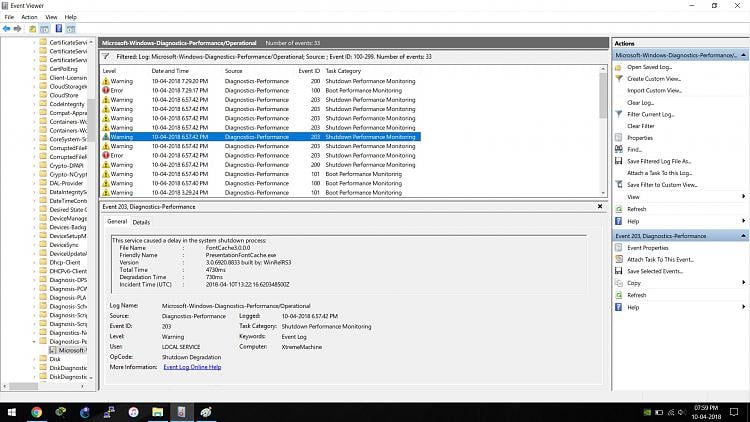
Task: Click the Copy icon in Actions pane
Action: (x=618, y=283)
